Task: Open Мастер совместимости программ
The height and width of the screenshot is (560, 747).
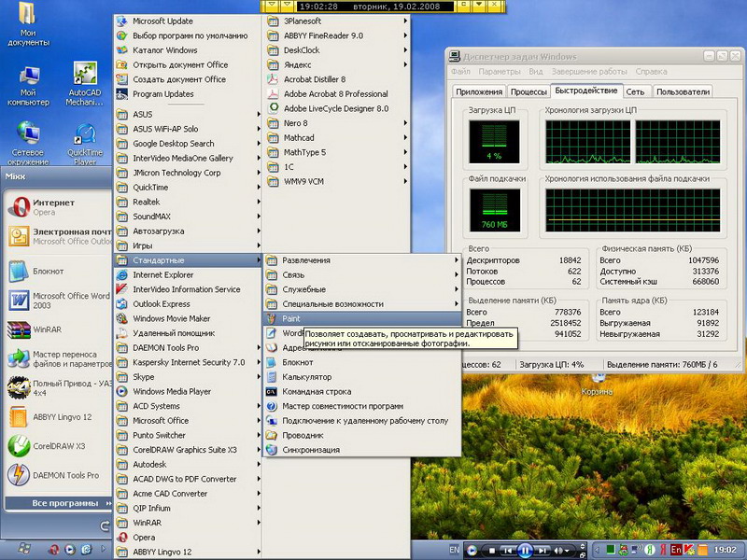Action: 362,406
